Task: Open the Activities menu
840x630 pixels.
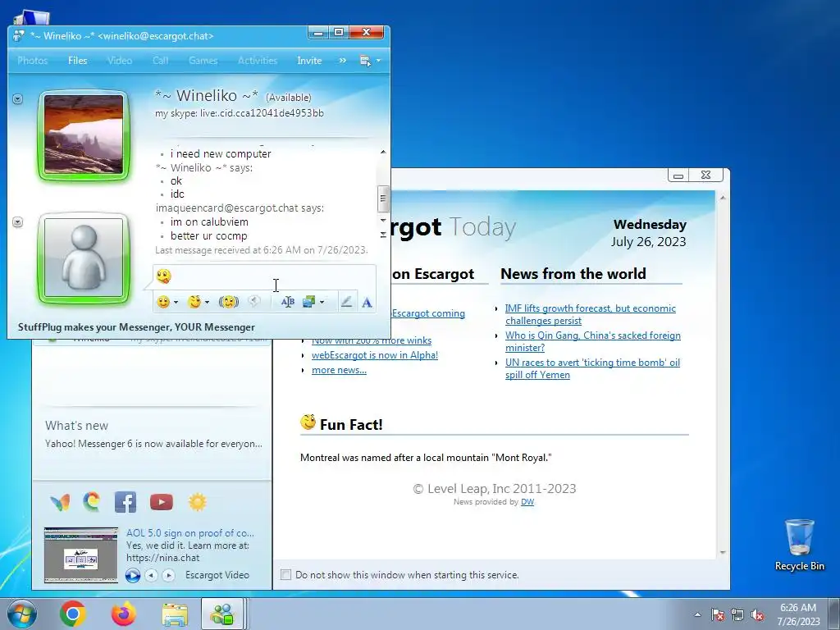Action: [x=258, y=61]
